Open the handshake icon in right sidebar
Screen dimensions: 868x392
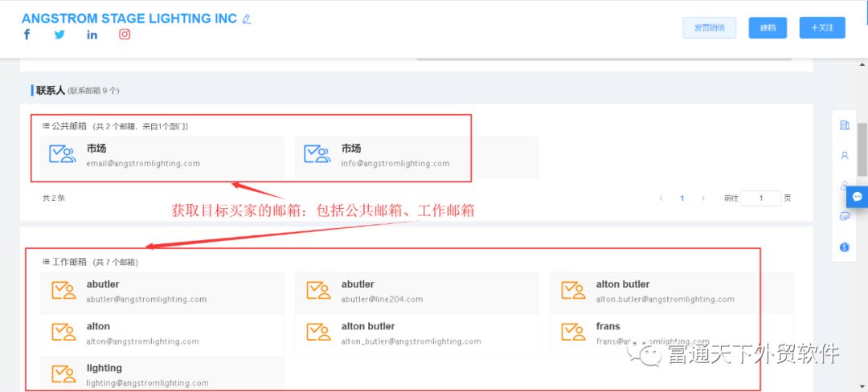(x=844, y=217)
